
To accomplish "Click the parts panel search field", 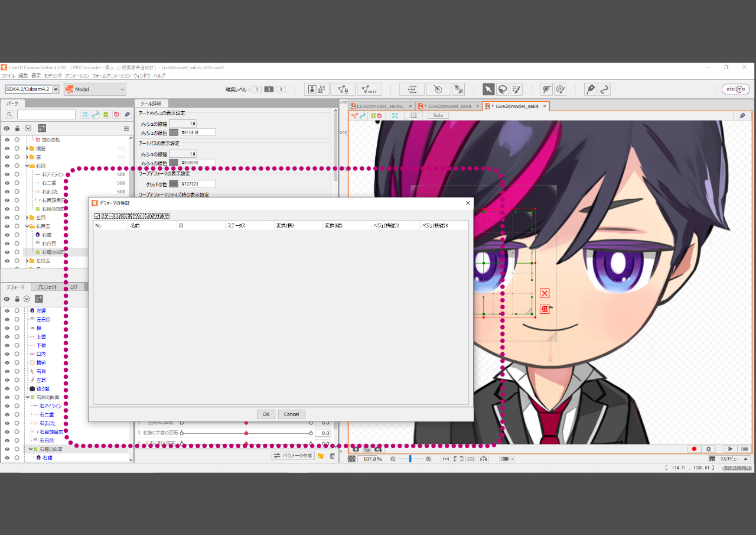I will [x=46, y=115].
